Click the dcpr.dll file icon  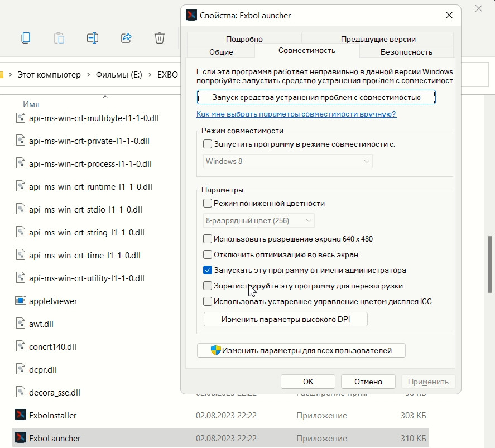[21, 369]
